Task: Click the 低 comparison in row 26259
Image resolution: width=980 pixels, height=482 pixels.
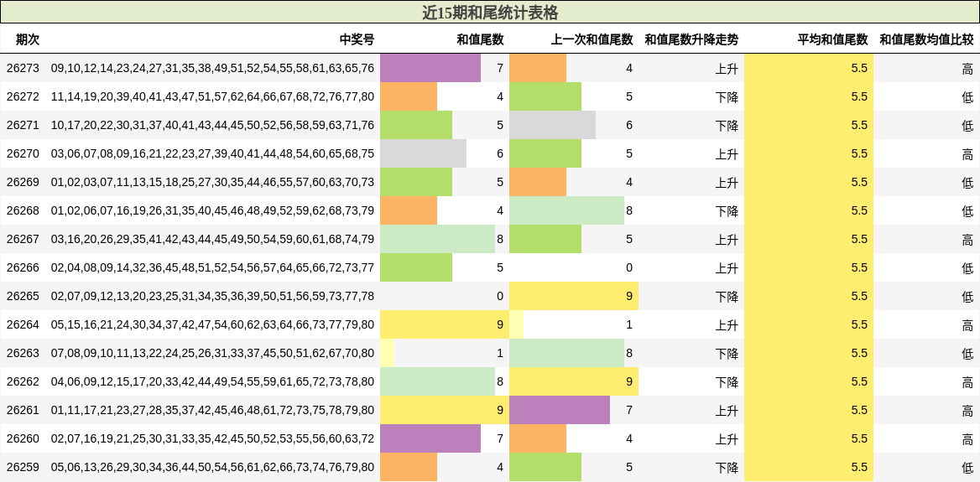Action: tap(967, 468)
